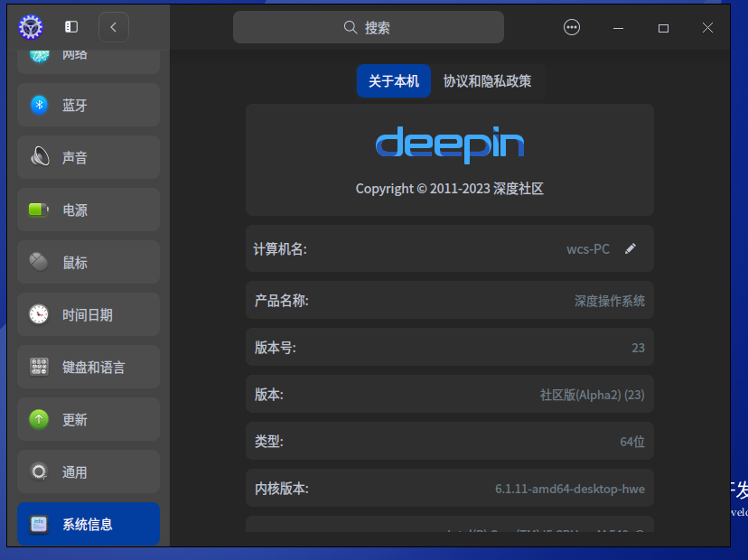Select the 声音 sound settings icon
Screen dimensions: 748x560
pyautogui.click(x=38, y=157)
